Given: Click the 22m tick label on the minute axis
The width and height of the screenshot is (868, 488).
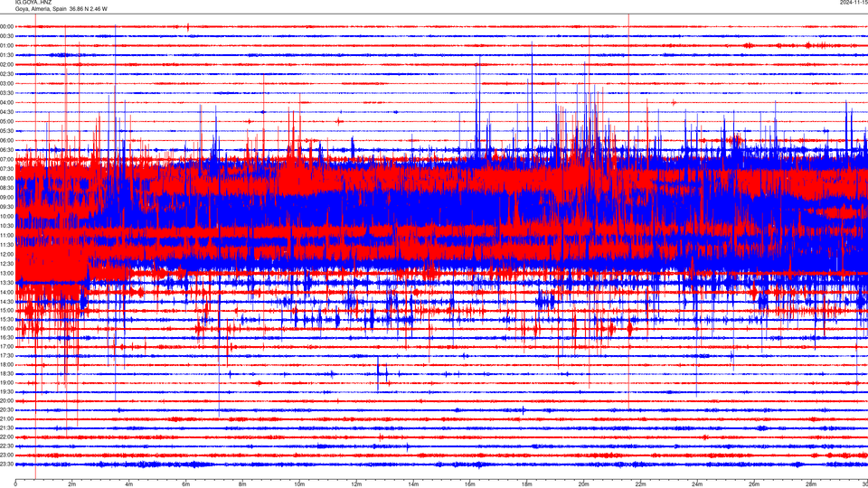Looking at the screenshot, I should click(x=640, y=484).
